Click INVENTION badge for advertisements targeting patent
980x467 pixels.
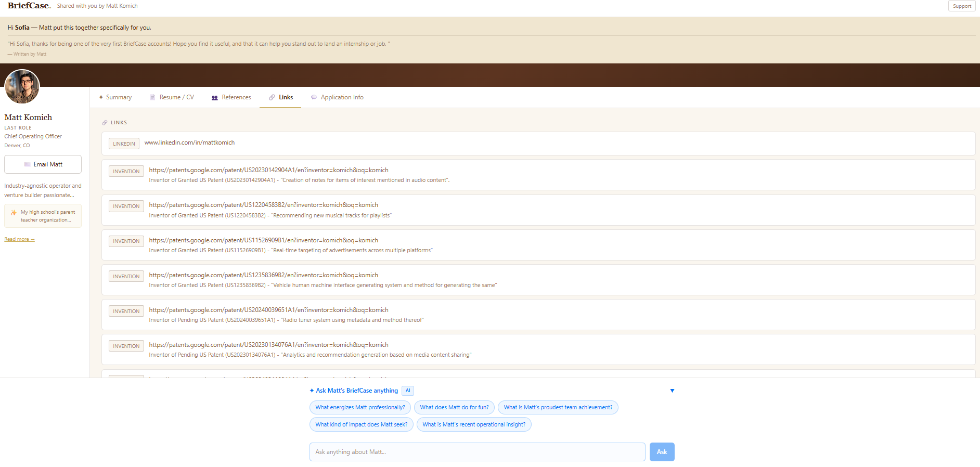coord(126,241)
